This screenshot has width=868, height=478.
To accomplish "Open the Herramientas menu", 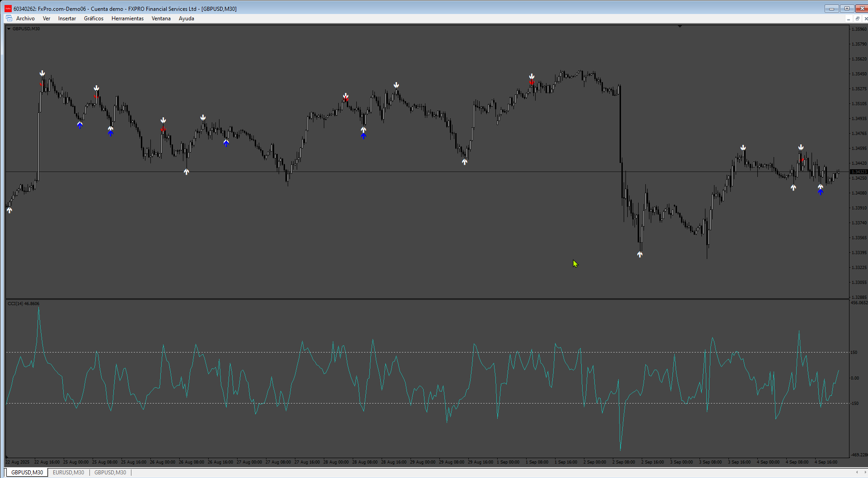I will click(127, 19).
